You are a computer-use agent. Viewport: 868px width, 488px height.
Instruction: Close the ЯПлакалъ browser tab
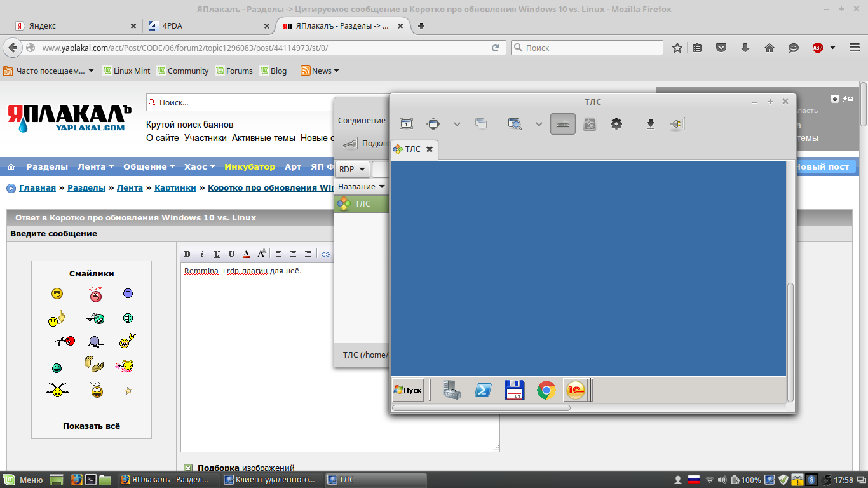tap(400, 26)
